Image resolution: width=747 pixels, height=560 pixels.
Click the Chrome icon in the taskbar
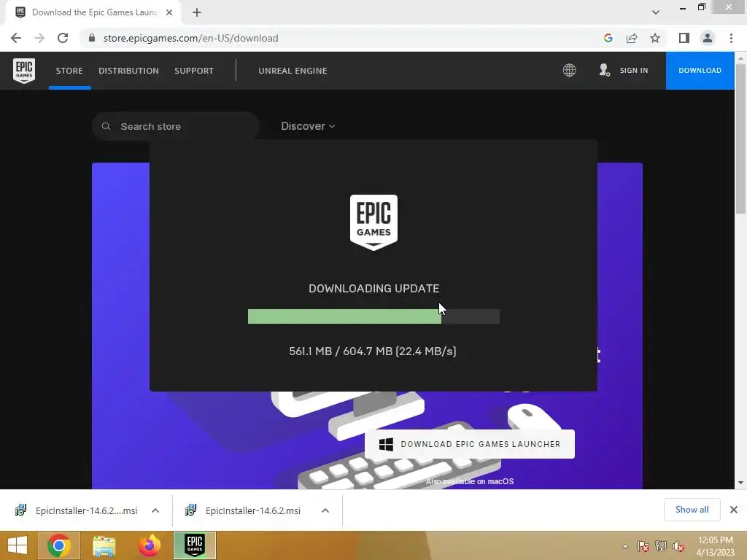pos(58,545)
